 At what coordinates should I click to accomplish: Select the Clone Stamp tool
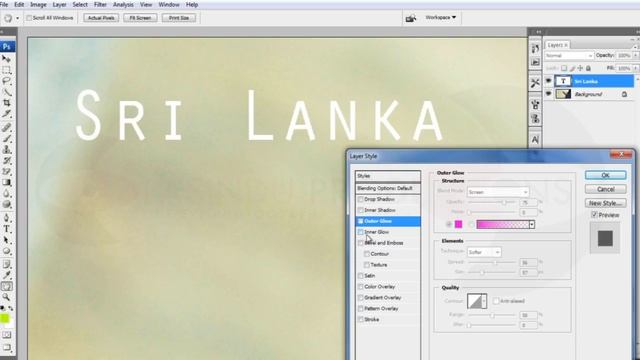point(6,150)
